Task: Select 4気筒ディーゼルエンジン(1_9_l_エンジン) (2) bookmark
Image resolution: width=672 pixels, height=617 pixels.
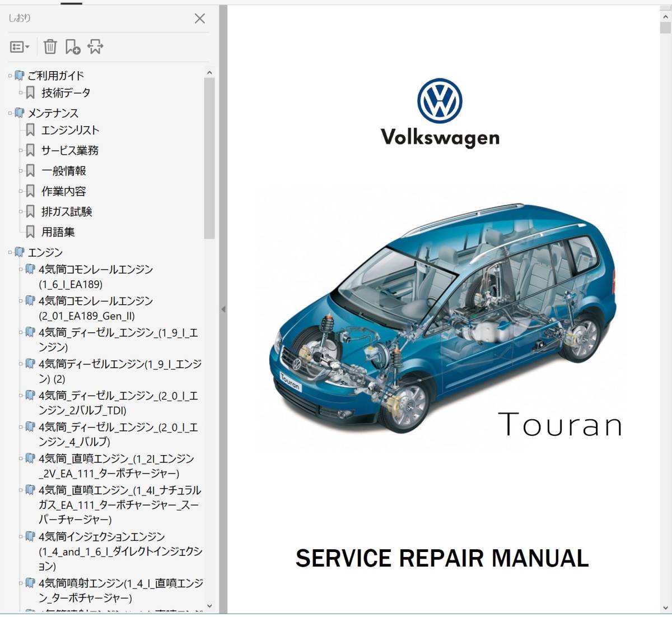Action: coord(120,372)
